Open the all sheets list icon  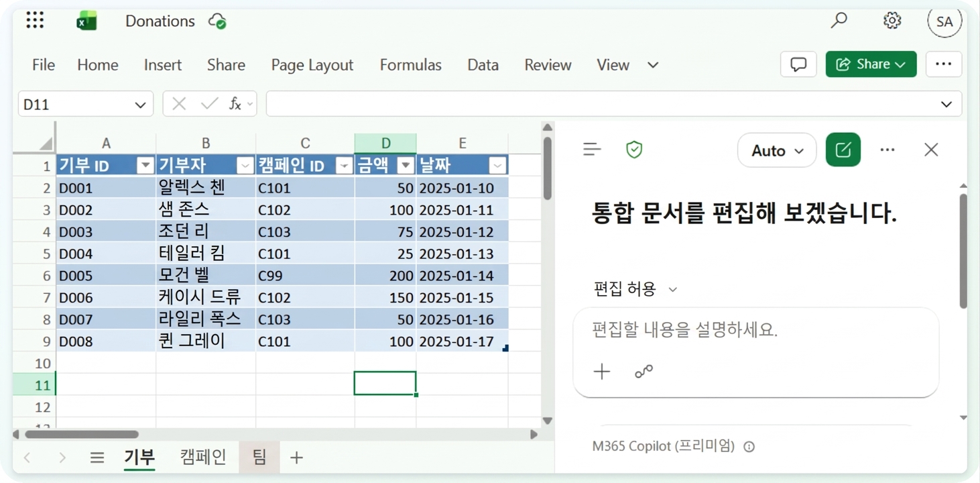(x=97, y=458)
